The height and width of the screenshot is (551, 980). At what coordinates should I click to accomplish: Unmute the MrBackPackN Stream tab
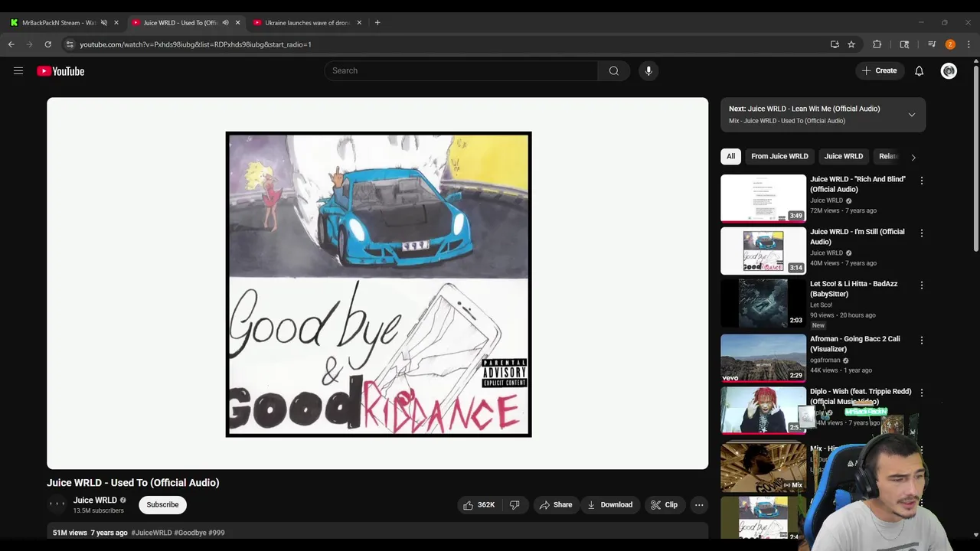pyautogui.click(x=104, y=22)
